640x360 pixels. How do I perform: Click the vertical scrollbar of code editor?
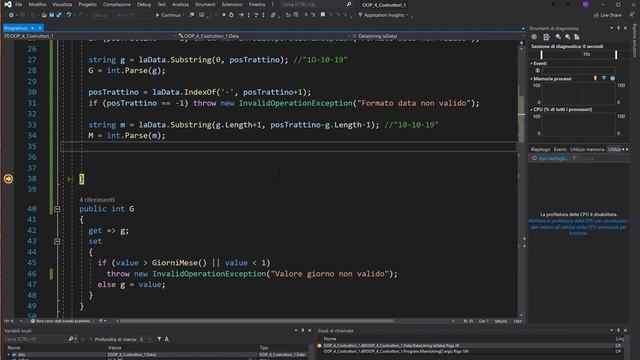pyautogui.click(x=521, y=182)
